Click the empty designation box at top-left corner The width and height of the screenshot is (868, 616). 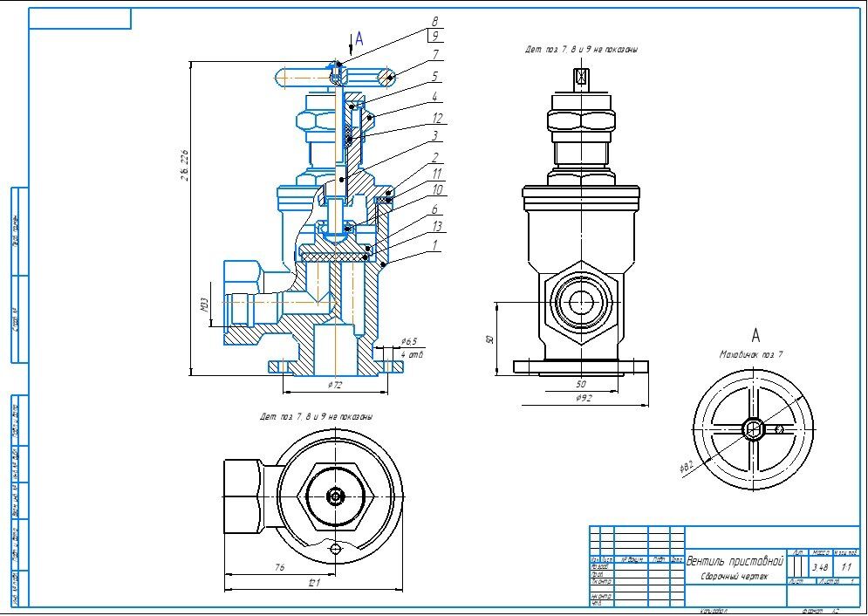(79, 19)
